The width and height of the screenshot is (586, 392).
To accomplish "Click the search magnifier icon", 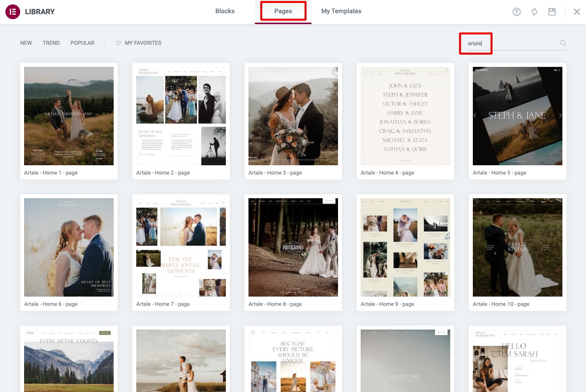I will (563, 43).
